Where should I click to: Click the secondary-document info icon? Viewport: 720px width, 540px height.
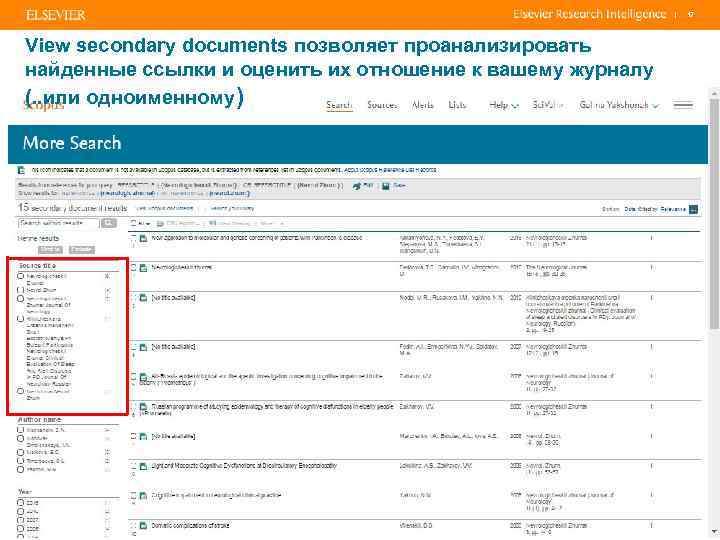point(21,170)
